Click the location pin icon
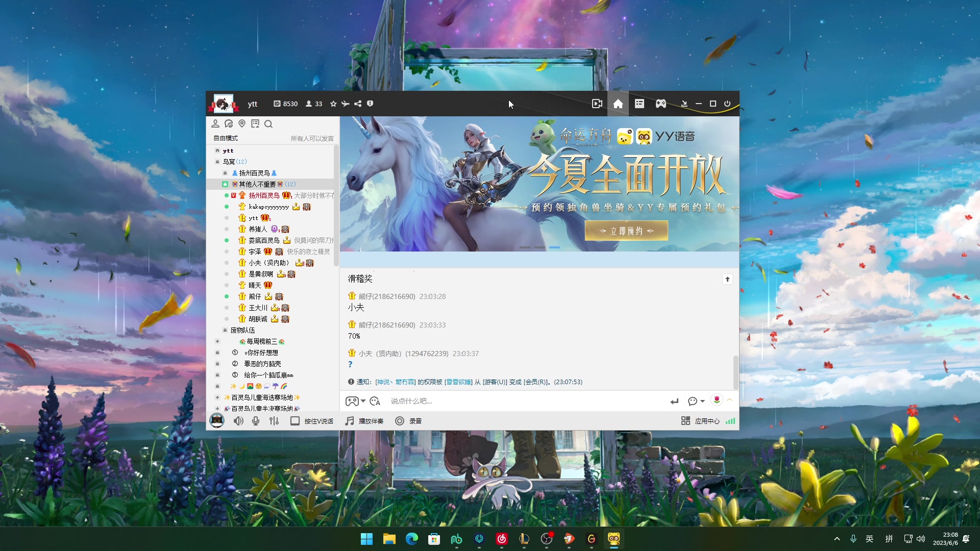Image resolution: width=980 pixels, height=551 pixels. 242,123
